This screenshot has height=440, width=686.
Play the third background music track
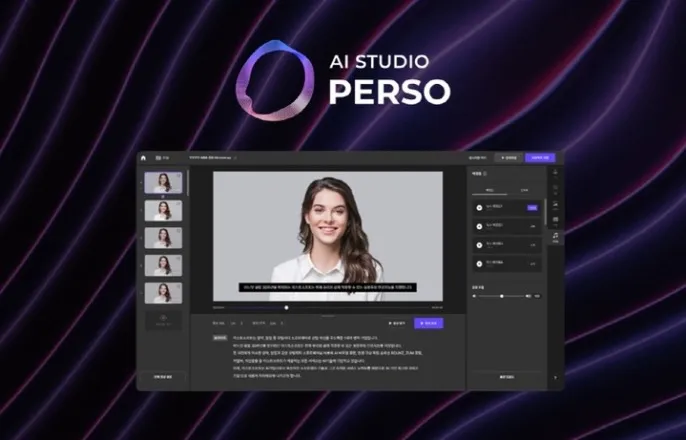(479, 245)
